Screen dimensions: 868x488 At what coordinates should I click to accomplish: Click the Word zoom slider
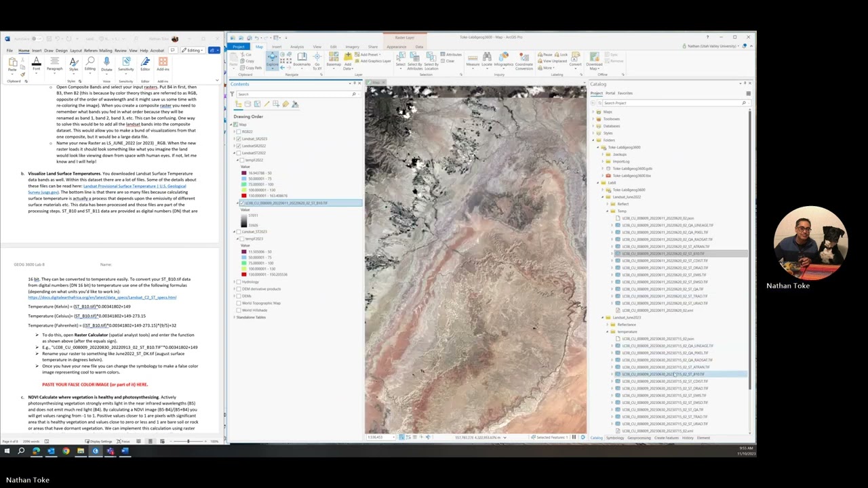pyautogui.click(x=189, y=442)
